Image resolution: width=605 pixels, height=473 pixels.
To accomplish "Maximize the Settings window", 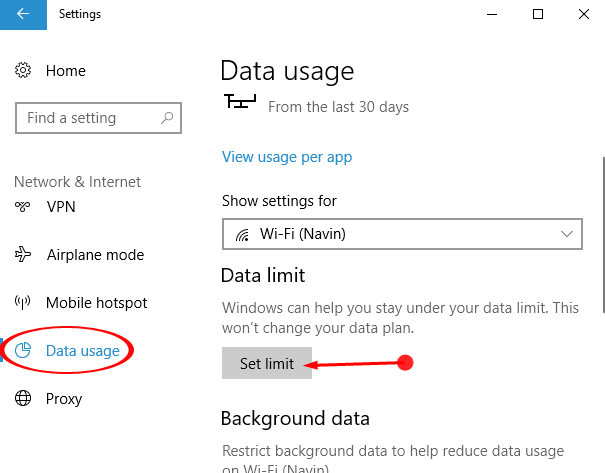I will tap(538, 14).
